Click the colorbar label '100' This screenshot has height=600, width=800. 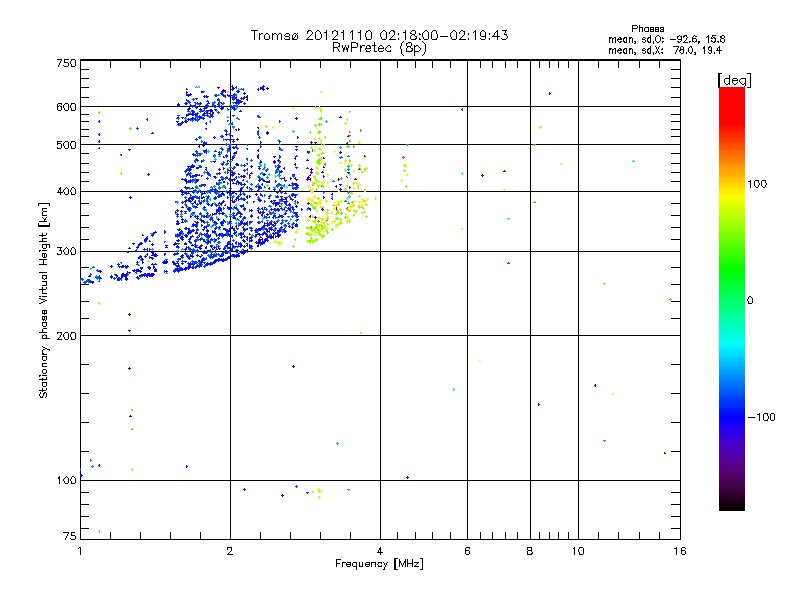point(757,184)
